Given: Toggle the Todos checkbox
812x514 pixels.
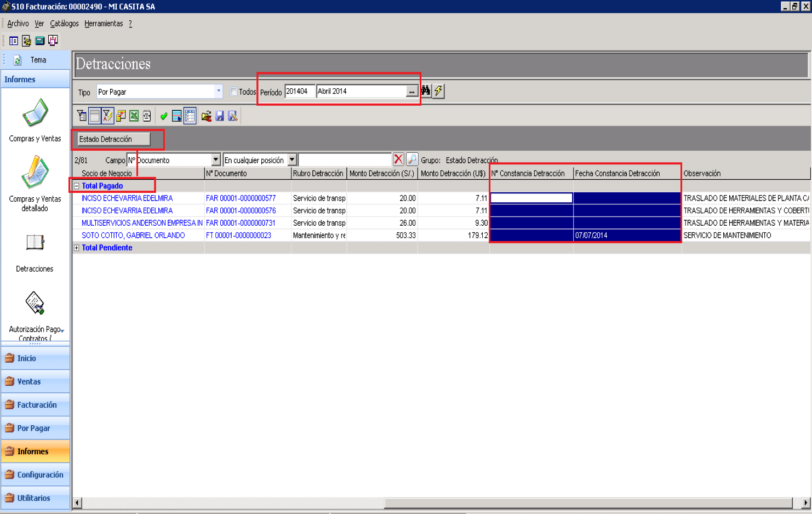Looking at the screenshot, I should pyautogui.click(x=233, y=92).
